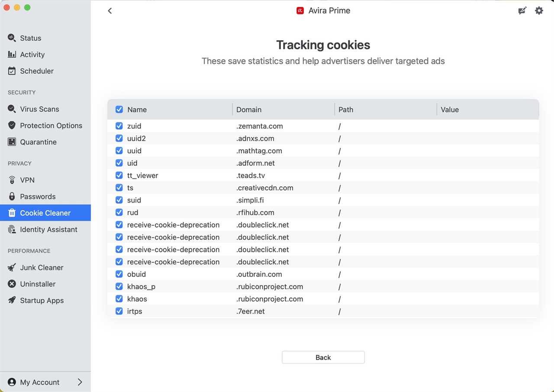Deselect the obuid outbrain.com cookie checkbox
This screenshot has width=554, height=392.
(x=119, y=274)
